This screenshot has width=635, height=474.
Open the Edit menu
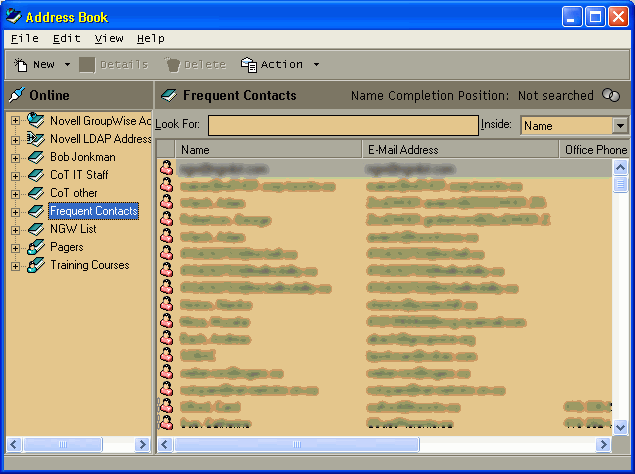67,38
